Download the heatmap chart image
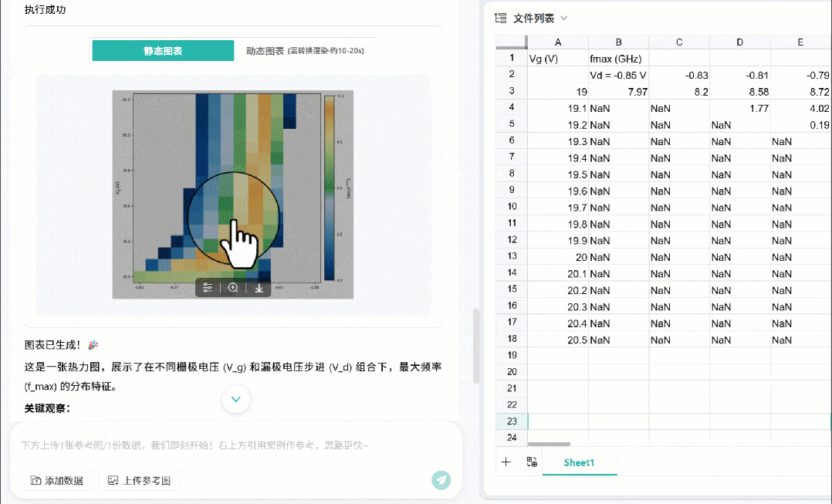Image resolution: width=832 pixels, height=504 pixels. [x=259, y=288]
